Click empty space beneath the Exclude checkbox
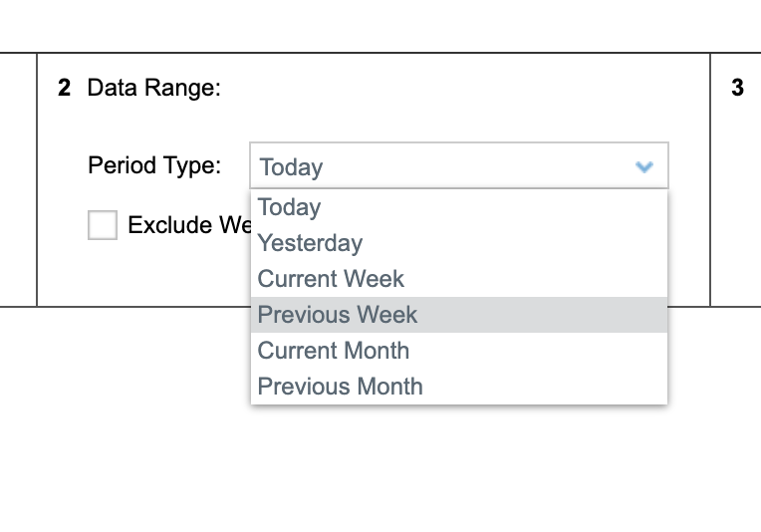 [139, 274]
